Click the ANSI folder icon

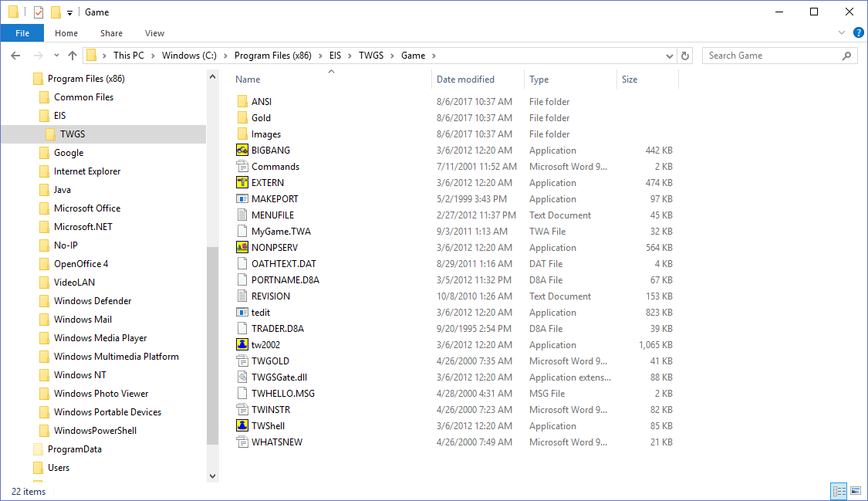[242, 101]
